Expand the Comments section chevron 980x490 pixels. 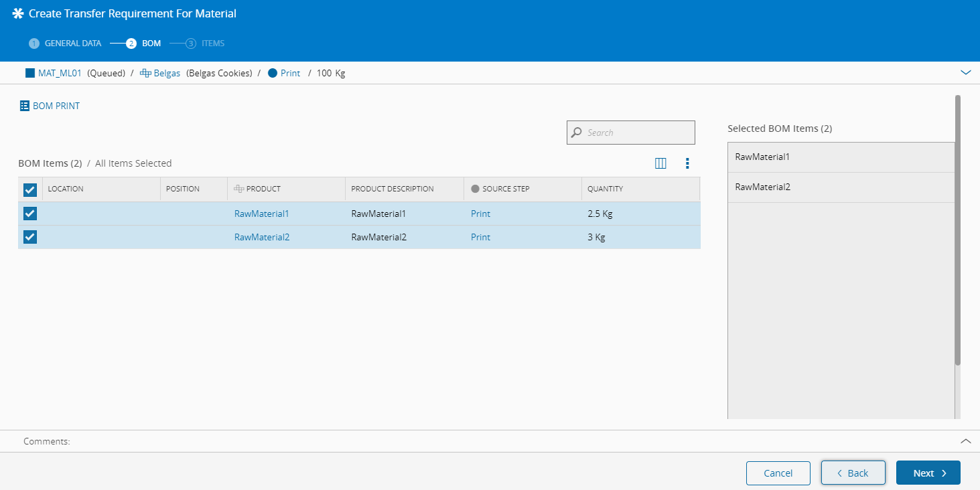(965, 441)
